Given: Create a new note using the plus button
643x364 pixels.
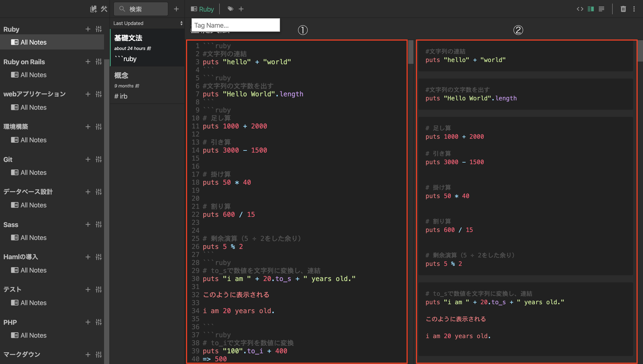Looking at the screenshot, I should coord(176,9).
